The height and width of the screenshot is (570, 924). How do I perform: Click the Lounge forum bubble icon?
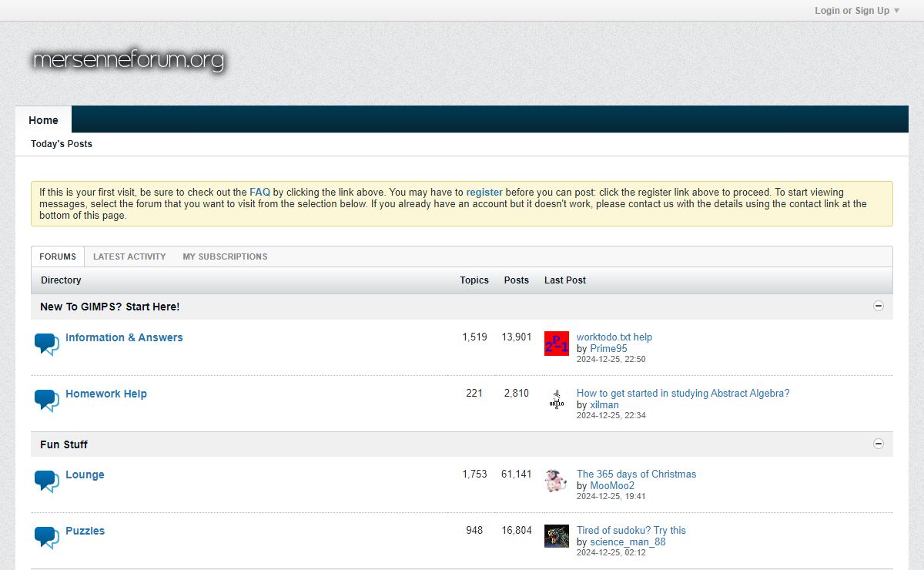tap(46, 481)
